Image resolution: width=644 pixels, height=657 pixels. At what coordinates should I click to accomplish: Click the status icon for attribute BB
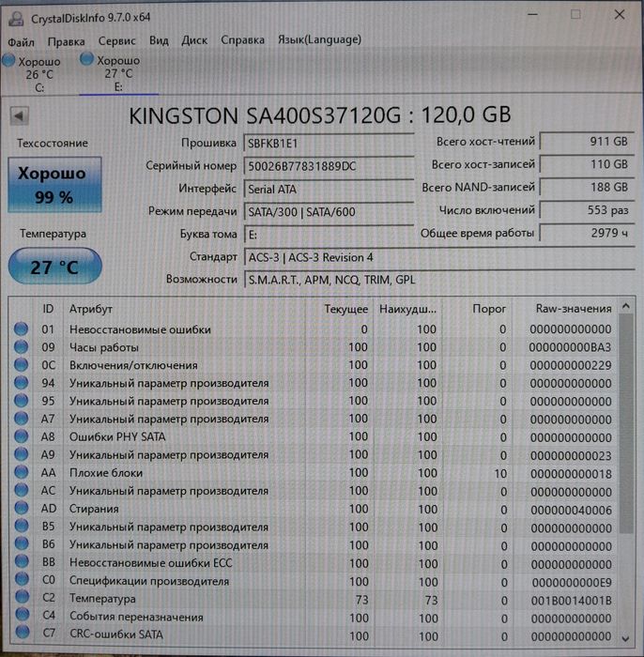[22, 562]
